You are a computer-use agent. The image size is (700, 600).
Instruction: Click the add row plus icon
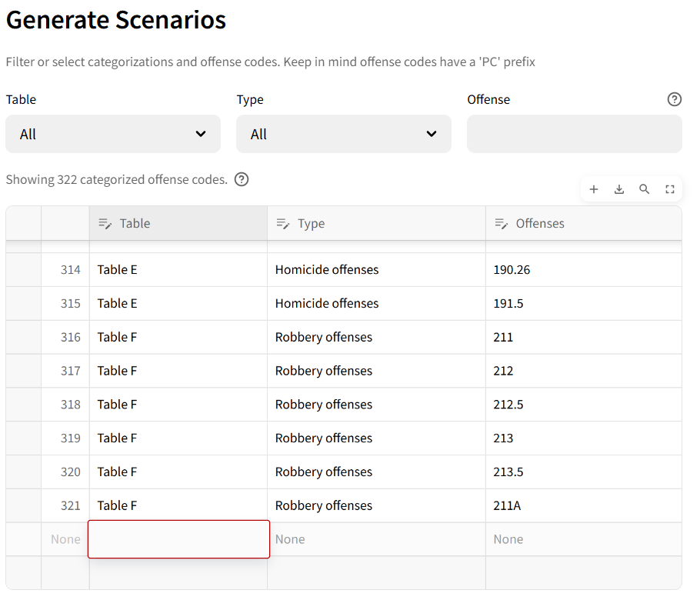pyautogui.click(x=594, y=189)
